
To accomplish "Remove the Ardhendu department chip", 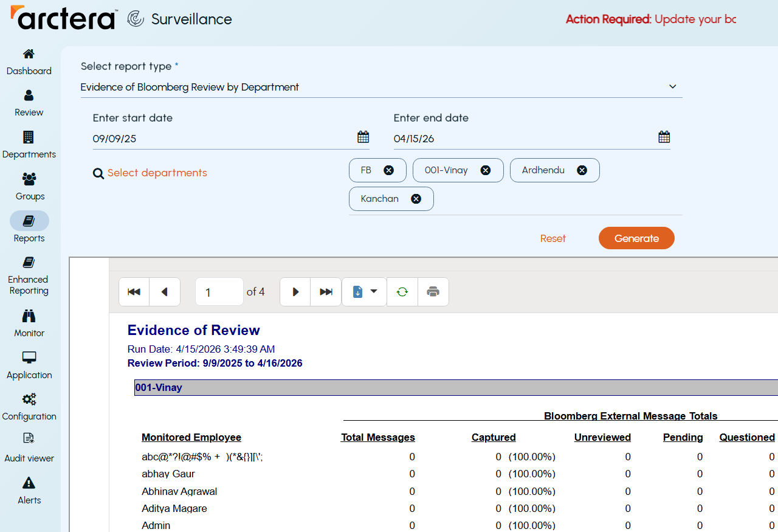I will 582,170.
